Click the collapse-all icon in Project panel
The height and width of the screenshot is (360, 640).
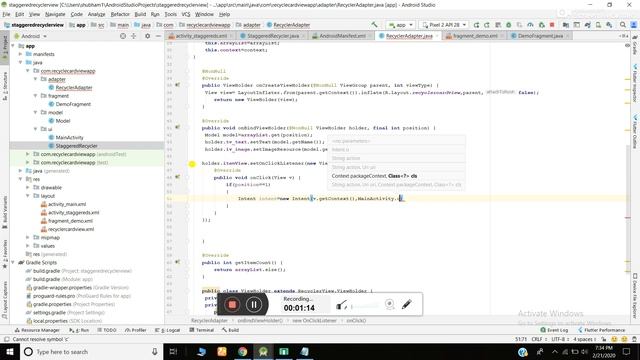[133, 36]
